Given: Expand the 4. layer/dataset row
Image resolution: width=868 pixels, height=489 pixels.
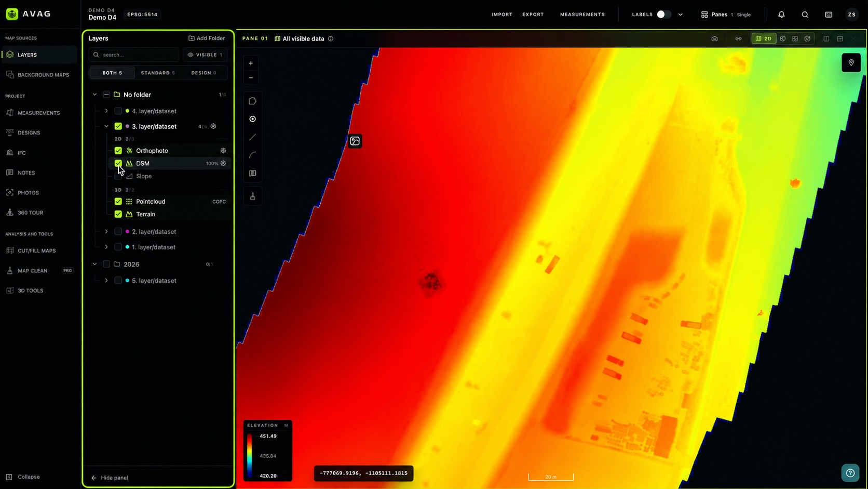Looking at the screenshot, I should (106, 111).
